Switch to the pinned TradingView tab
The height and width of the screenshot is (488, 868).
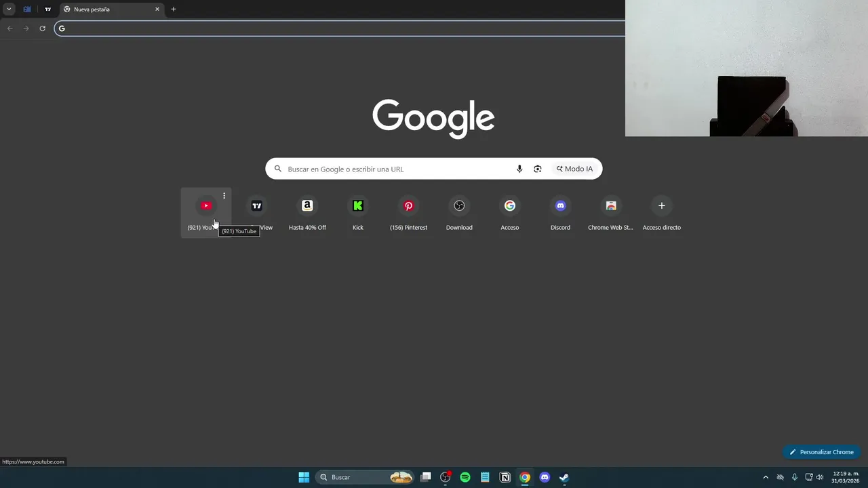(47, 9)
